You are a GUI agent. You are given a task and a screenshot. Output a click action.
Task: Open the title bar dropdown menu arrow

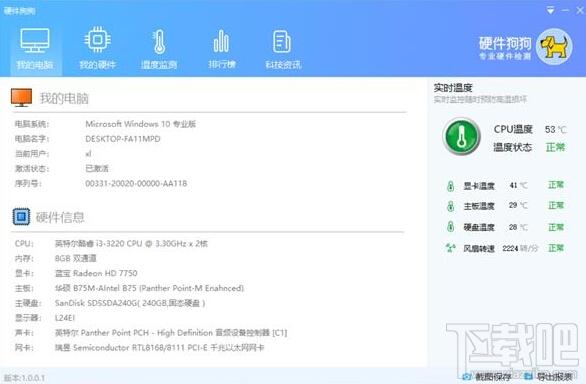click(x=550, y=10)
